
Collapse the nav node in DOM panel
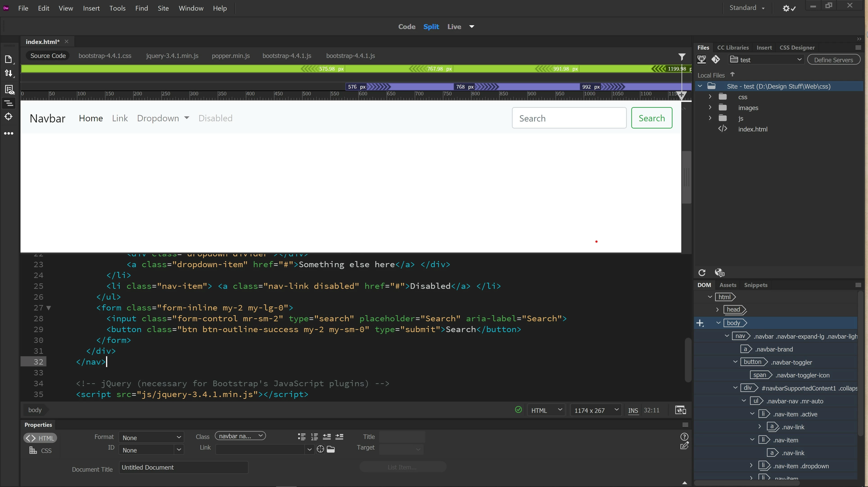(x=727, y=336)
